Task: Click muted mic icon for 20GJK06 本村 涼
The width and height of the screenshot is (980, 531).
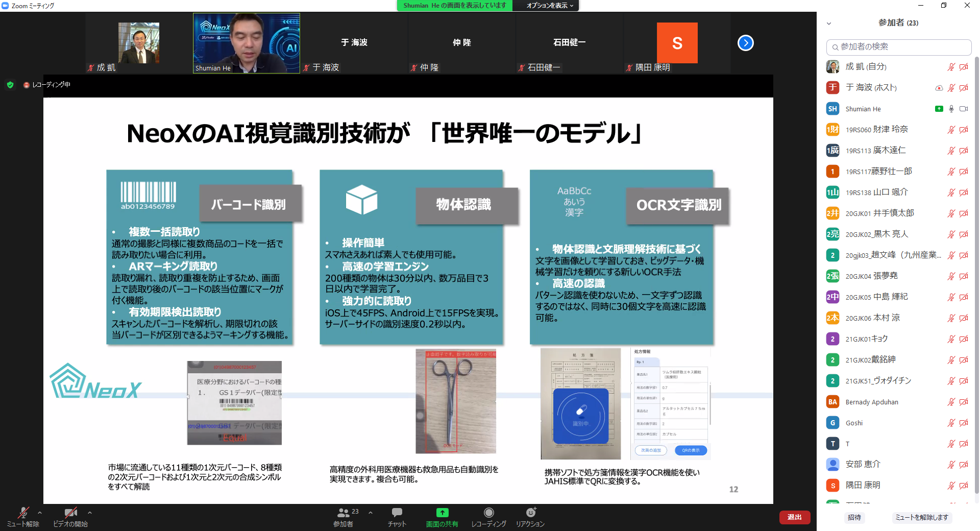Action: click(951, 318)
